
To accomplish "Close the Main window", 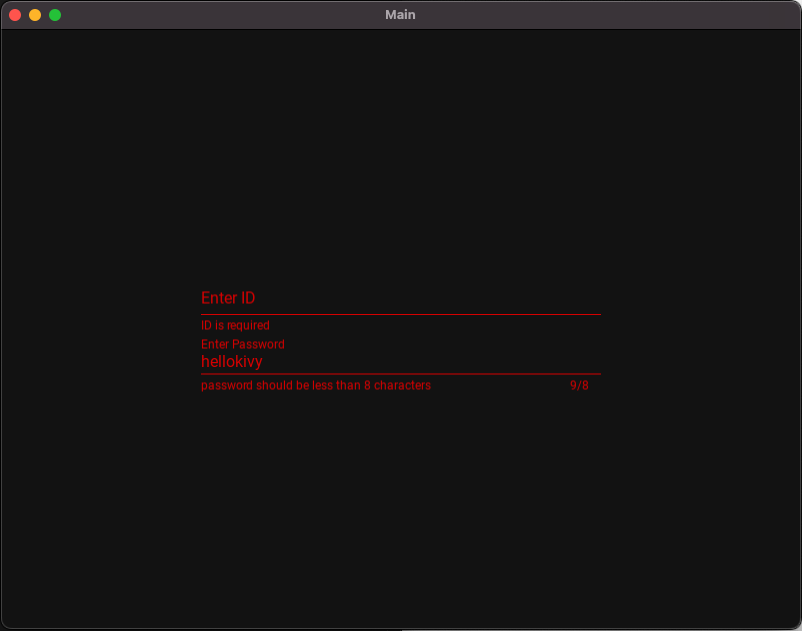I will pyautogui.click(x=15, y=15).
